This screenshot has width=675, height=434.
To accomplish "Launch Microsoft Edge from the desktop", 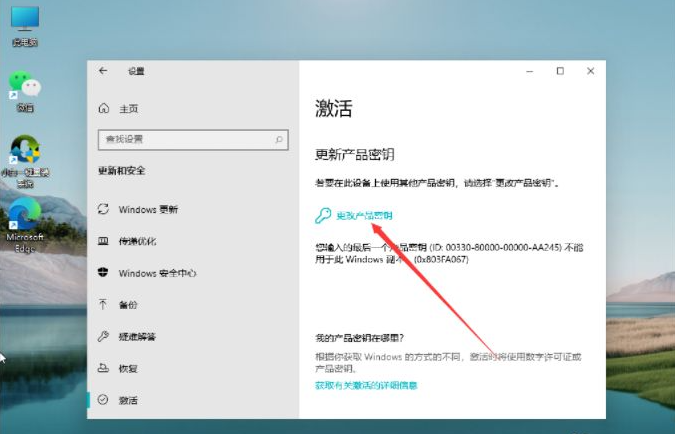I will click(25, 217).
